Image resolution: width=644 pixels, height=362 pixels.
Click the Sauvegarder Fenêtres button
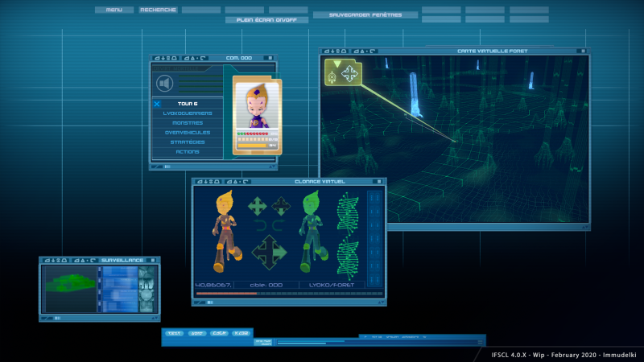pos(365,14)
